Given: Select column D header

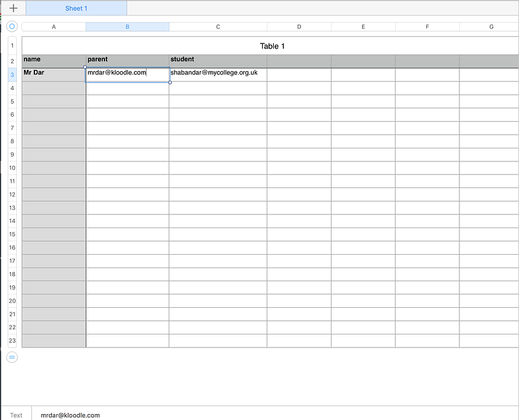Looking at the screenshot, I should [299, 27].
